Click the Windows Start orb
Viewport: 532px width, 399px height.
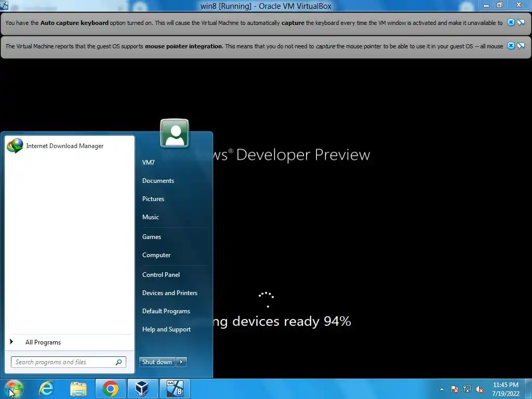[14, 389]
